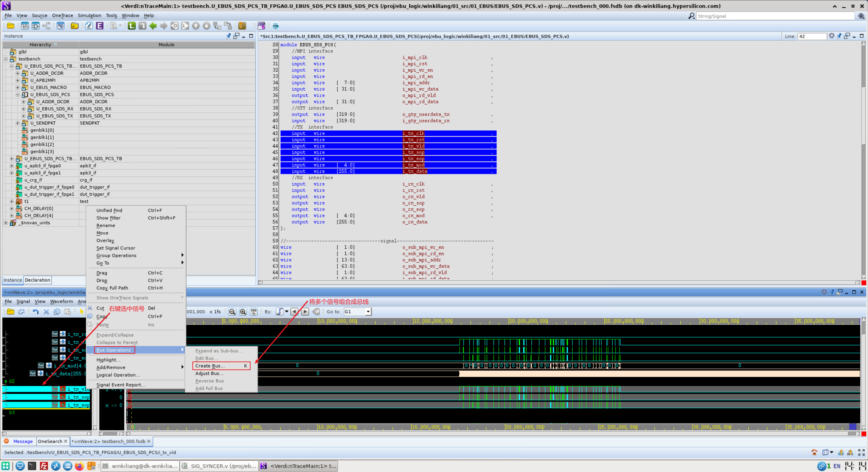Choose Highlight in the context menu

pos(108,360)
